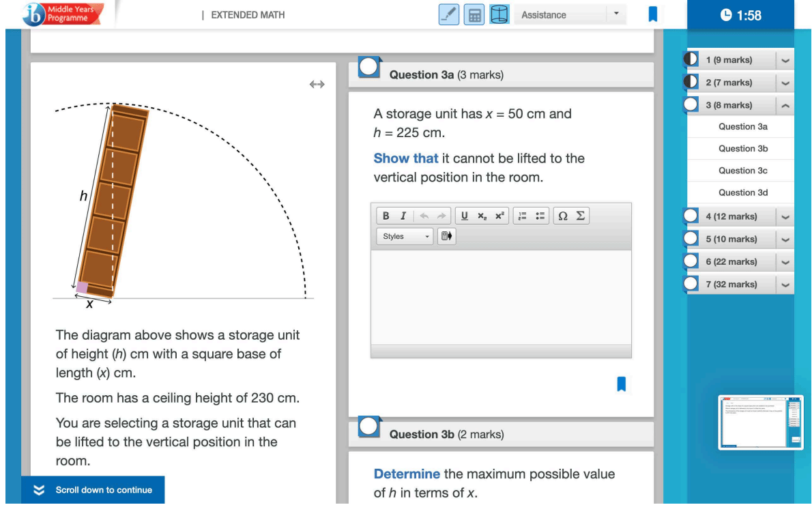
Task: Click inside the Question 3a answer box
Action: [x=501, y=297]
